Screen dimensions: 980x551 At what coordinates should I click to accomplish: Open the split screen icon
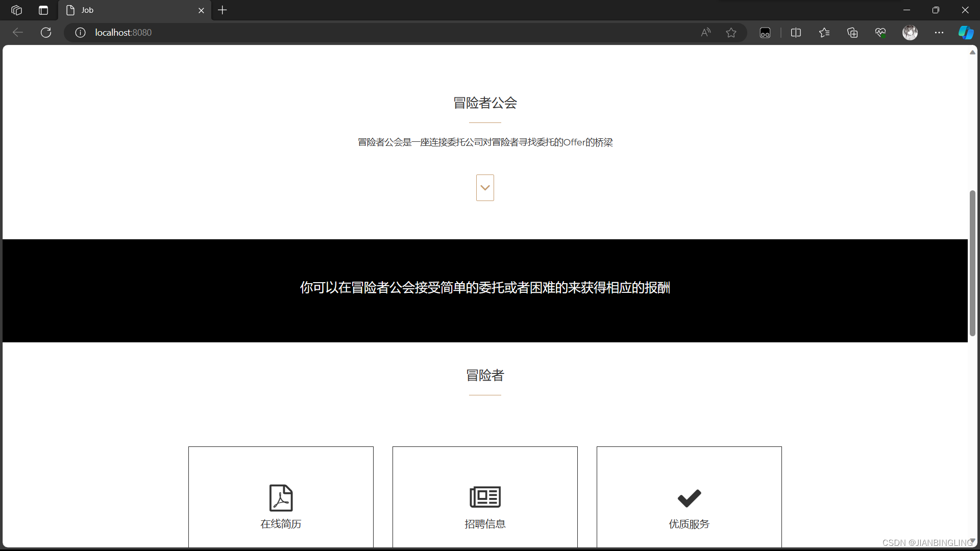click(796, 33)
